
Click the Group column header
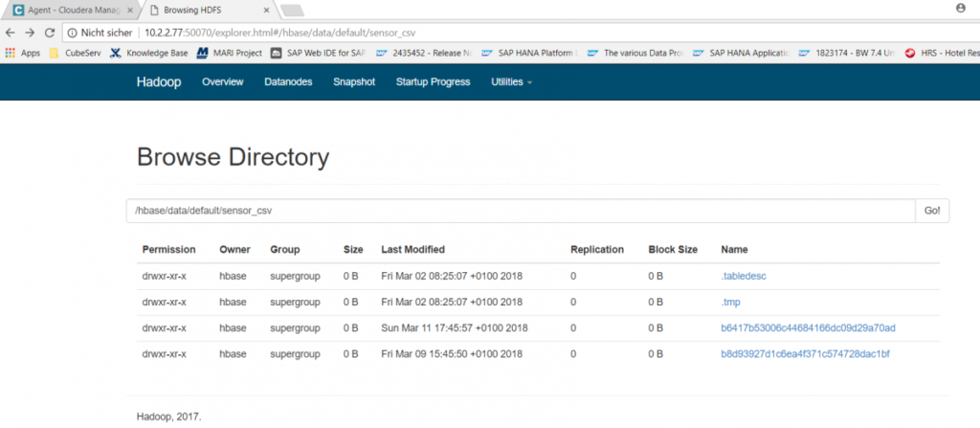pyautogui.click(x=284, y=249)
